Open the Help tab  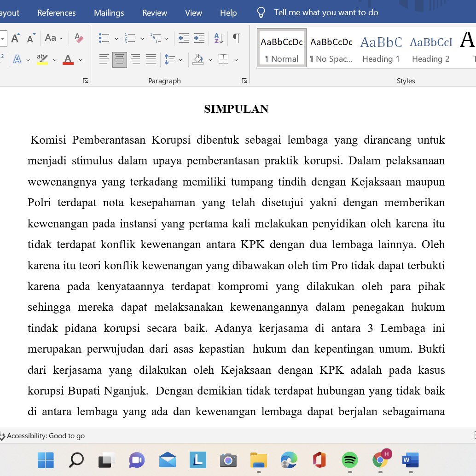point(228,13)
